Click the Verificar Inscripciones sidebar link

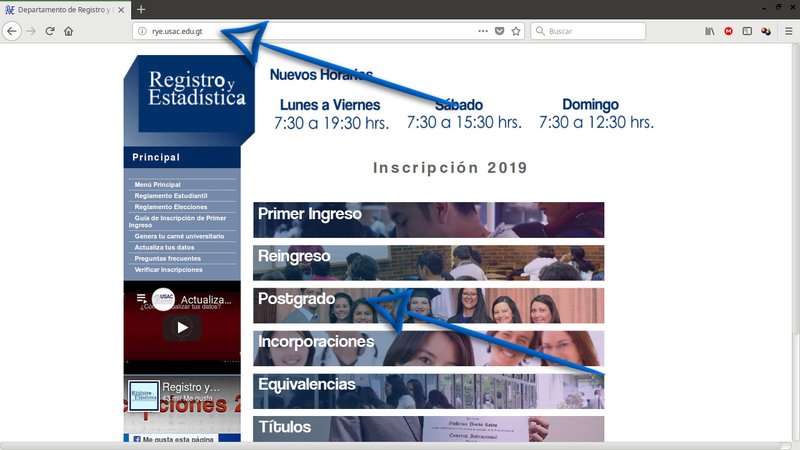click(169, 270)
